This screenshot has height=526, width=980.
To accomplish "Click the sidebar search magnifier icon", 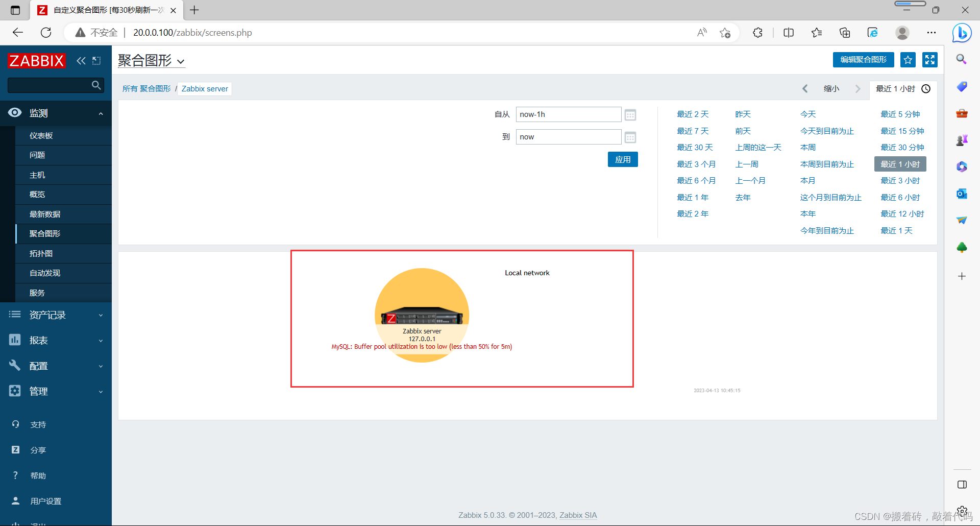I will click(96, 85).
